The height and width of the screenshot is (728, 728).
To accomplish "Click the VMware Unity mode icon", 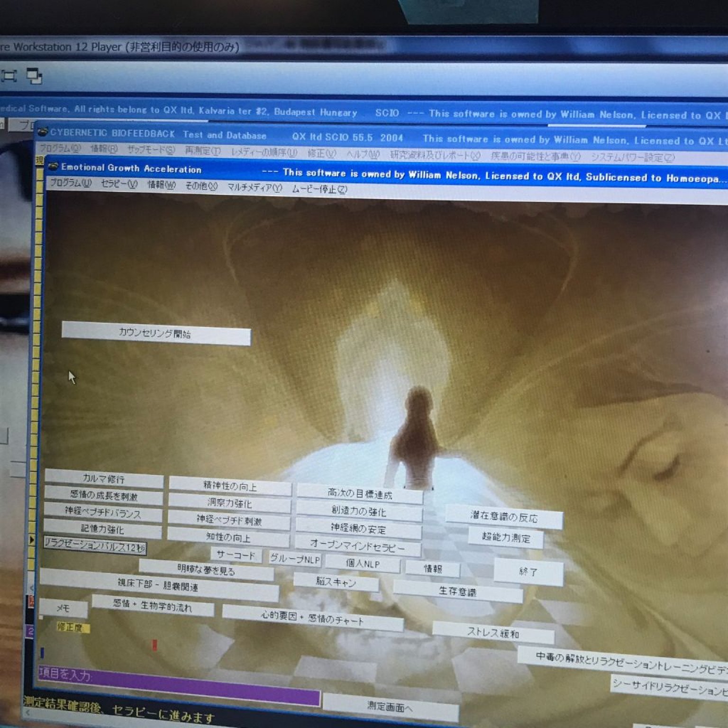I will [34, 76].
